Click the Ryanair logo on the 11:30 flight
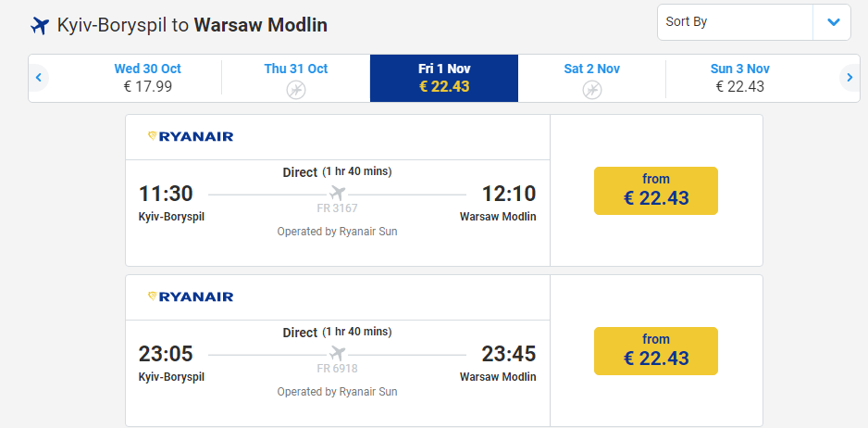 tap(191, 136)
